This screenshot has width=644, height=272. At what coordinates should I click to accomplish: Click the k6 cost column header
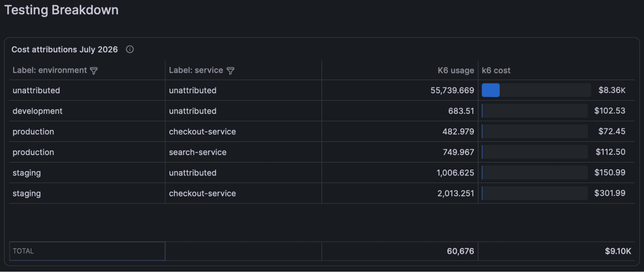[496, 70]
